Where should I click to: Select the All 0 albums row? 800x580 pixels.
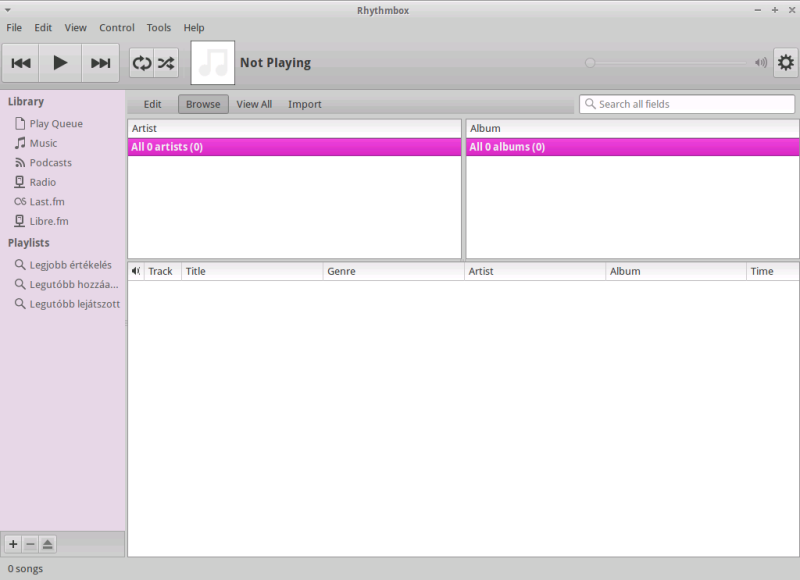tap(632, 147)
